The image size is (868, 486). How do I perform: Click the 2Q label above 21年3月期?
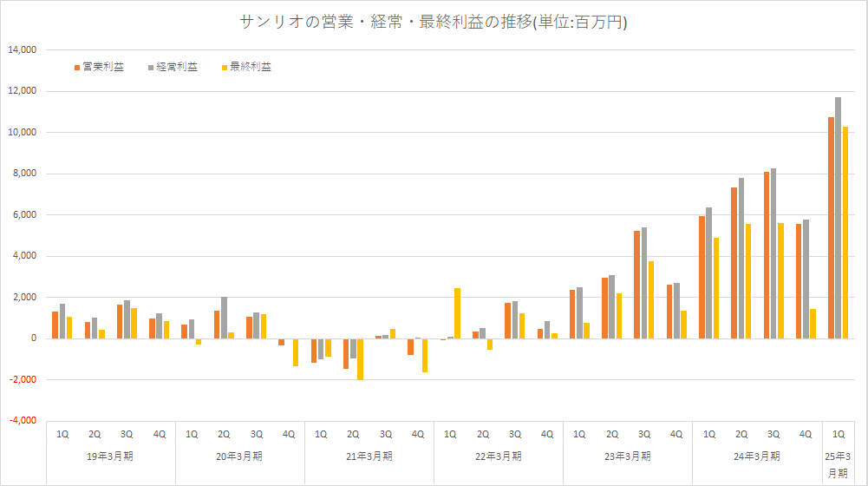tap(353, 435)
